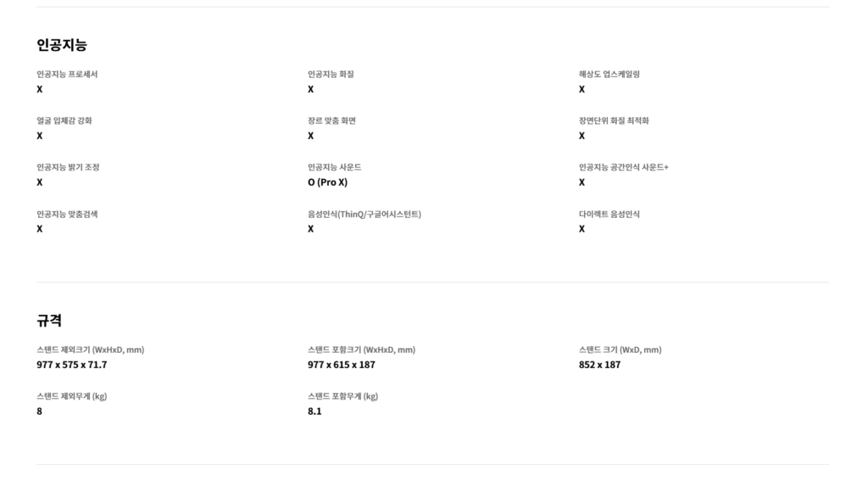Image resolution: width=868 pixels, height=481 pixels.
Task: Select the 스탠드 제외무게 (kg) label
Action: pyautogui.click(x=72, y=396)
